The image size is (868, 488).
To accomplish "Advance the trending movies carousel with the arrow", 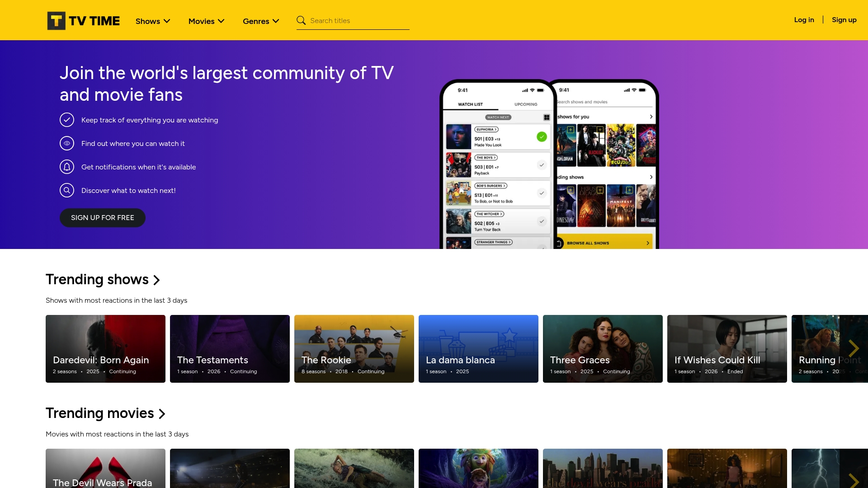I will [854, 480].
